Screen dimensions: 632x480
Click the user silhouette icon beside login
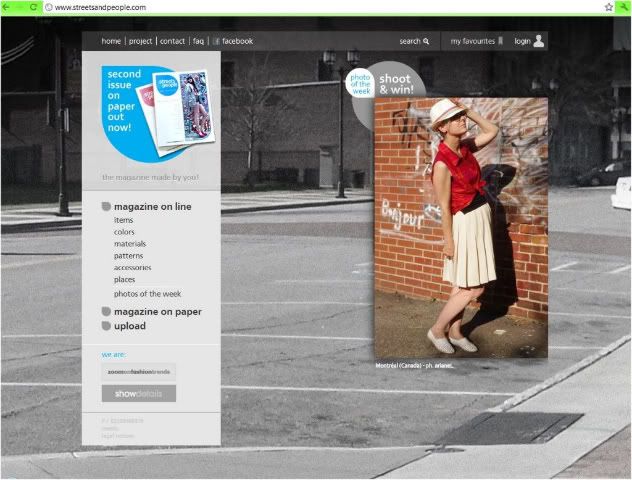[x=539, y=41]
